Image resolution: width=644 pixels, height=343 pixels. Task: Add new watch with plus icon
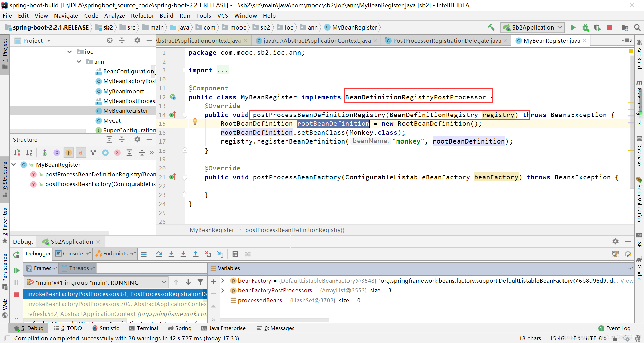(213, 282)
